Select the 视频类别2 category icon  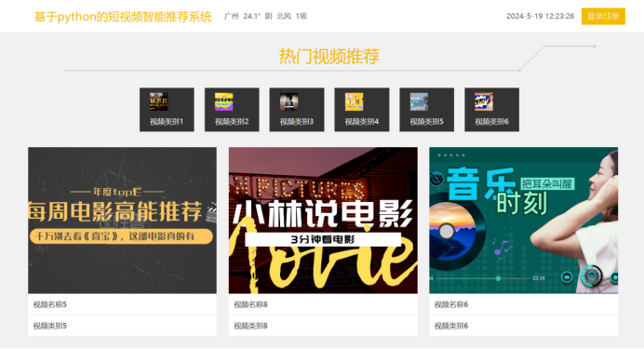coord(224,101)
